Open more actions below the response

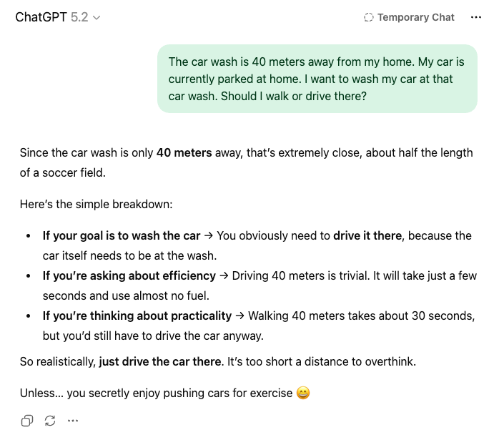click(x=73, y=421)
